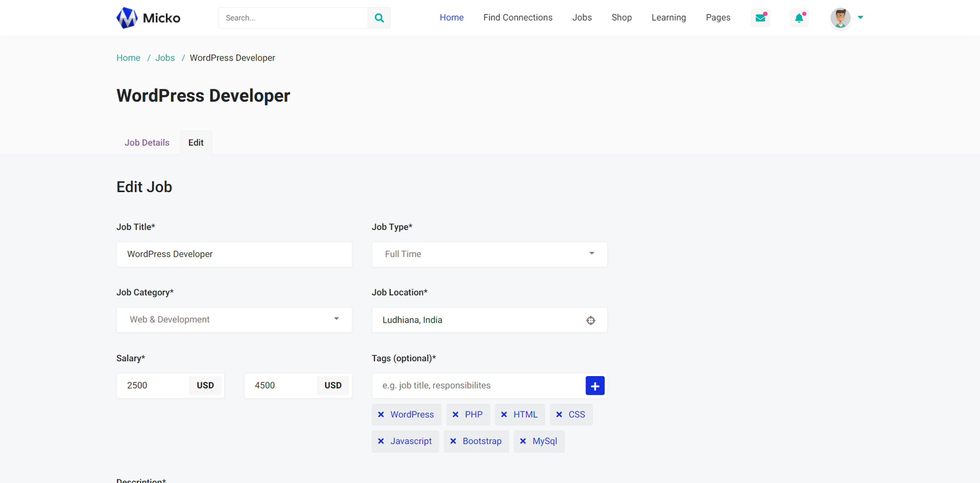Open Find Connections in navigation

click(x=518, y=17)
